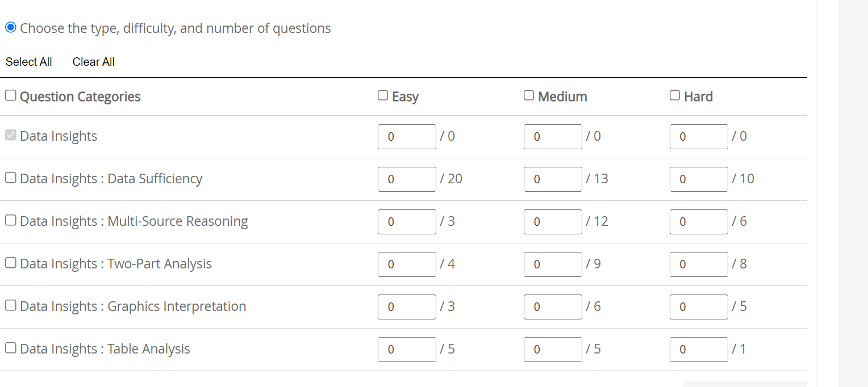Enable the Easy difficulty checkbox

382,95
